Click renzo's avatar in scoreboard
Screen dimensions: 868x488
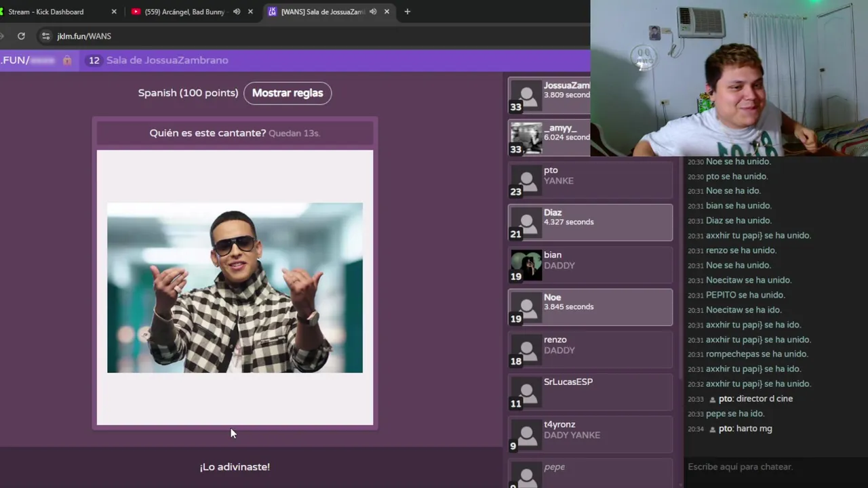pyautogui.click(x=526, y=350)
